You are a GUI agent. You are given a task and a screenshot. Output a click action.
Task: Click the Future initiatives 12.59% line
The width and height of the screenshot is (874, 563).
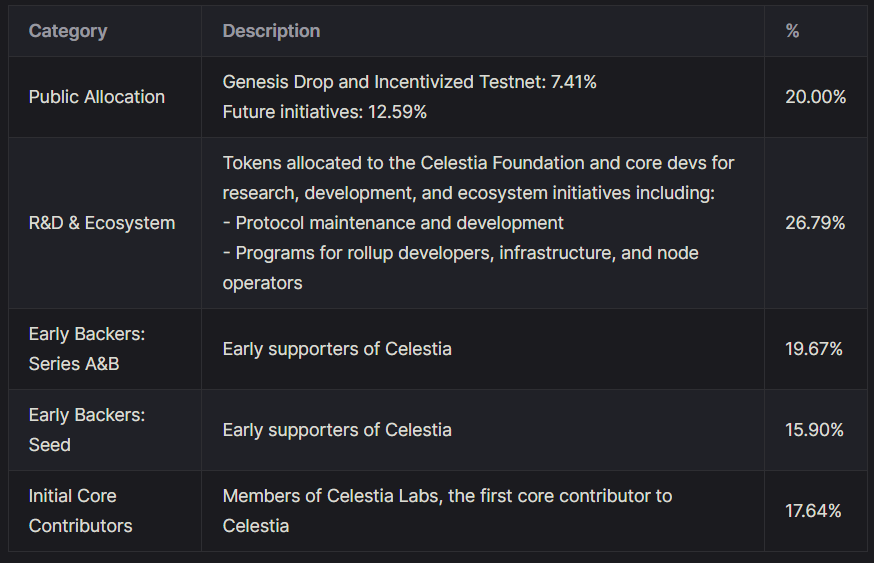[324, 112]
